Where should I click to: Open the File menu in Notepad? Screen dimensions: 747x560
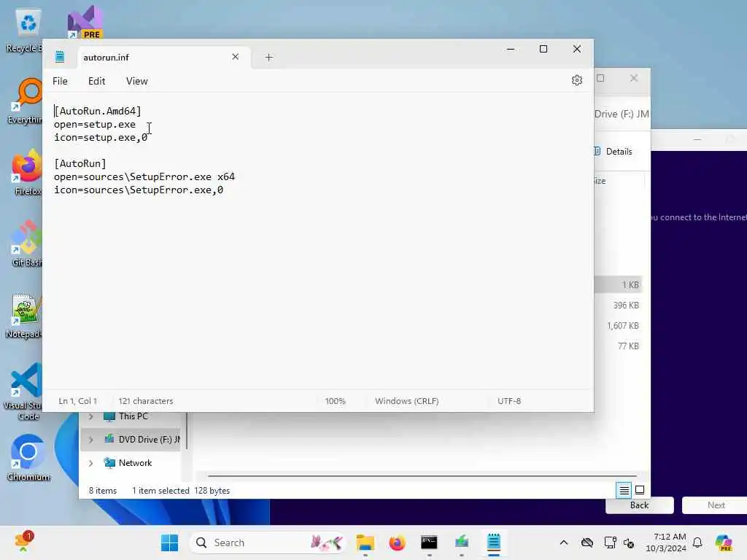tap(60, 82)
